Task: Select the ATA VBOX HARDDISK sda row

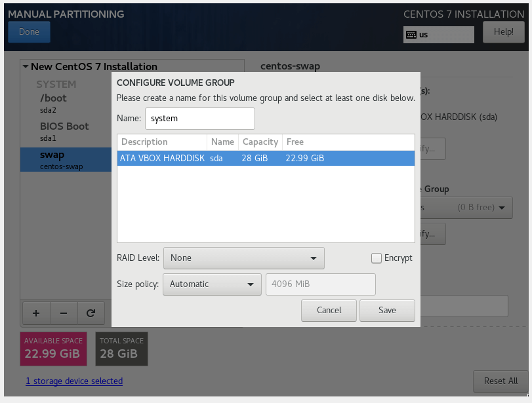Action: (266, 159)
